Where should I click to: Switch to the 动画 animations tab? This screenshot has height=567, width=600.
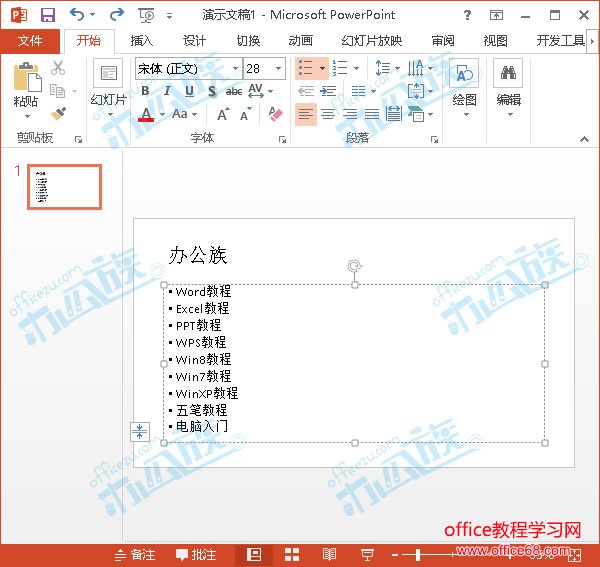(x=301, y=40)
